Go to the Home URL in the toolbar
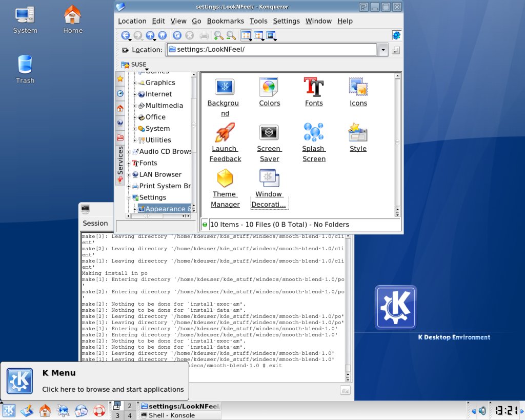The height and width of the screenshot is (420, 525). pyautogui.click(x=163, y=35)
